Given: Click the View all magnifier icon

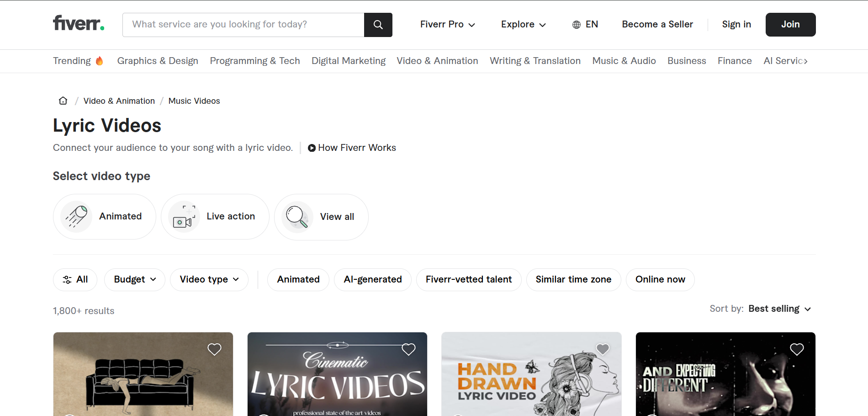Looking at the screenshot, I should tap(297, 217).
